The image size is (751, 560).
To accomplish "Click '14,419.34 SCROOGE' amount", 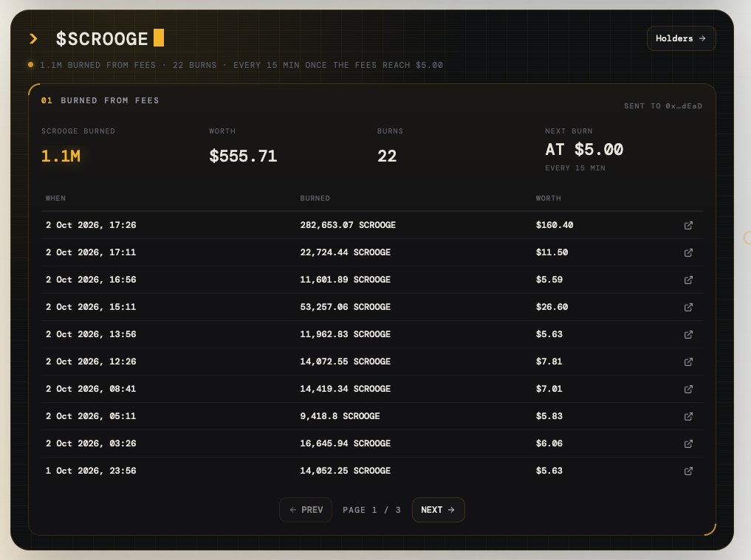I will click(346, 389).
